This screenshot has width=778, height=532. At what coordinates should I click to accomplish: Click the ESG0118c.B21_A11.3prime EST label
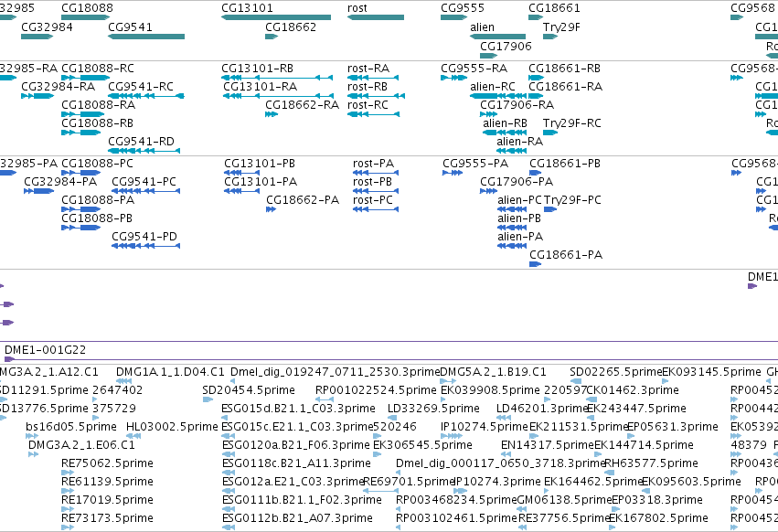tap(296, 463)
